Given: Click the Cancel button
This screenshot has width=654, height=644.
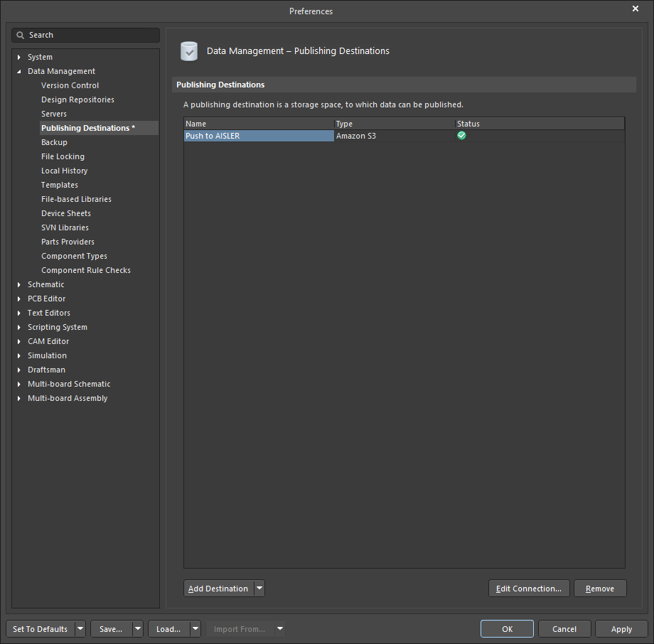Looking at the screenshot, I should point(564,628).
